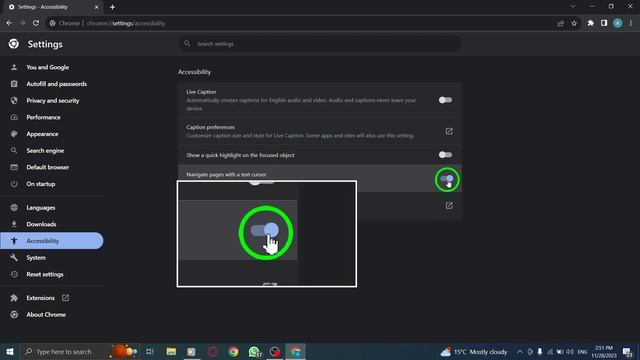
Task: Open File Explorer from the taskbar
Action: 171,351
